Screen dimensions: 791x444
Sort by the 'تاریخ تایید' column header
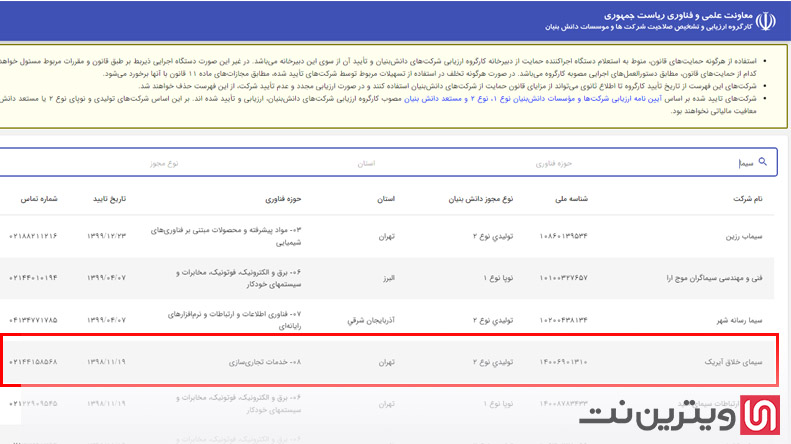tap(109, 199)
